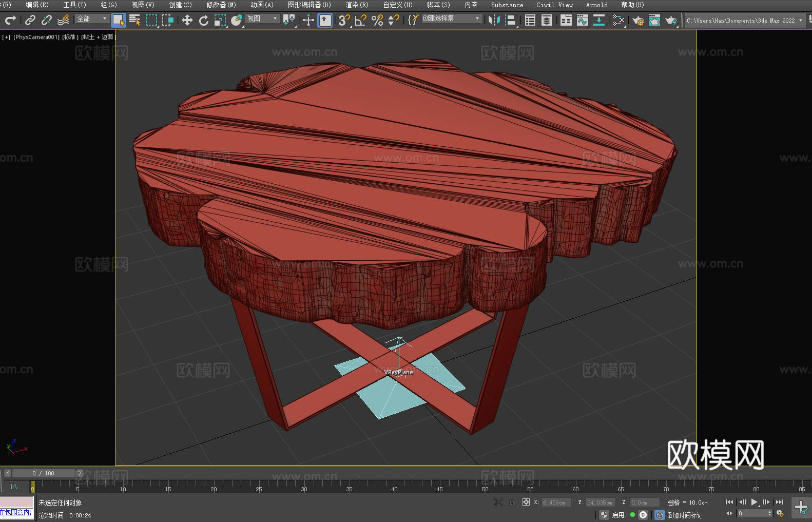The width and height of the screenshot is (812, 522).
Task: Open the Curve Editor icon
Action: click(x=583, y=20)
